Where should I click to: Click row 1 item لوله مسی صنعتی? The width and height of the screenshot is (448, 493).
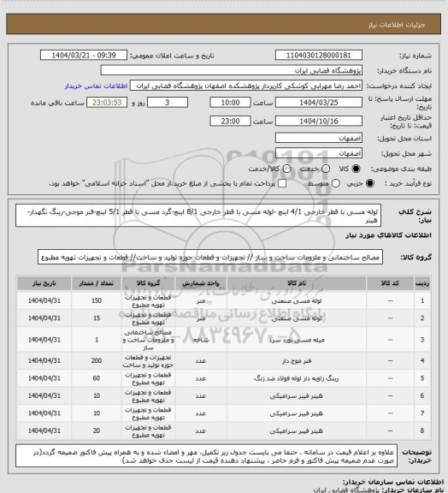pos(297,301)
